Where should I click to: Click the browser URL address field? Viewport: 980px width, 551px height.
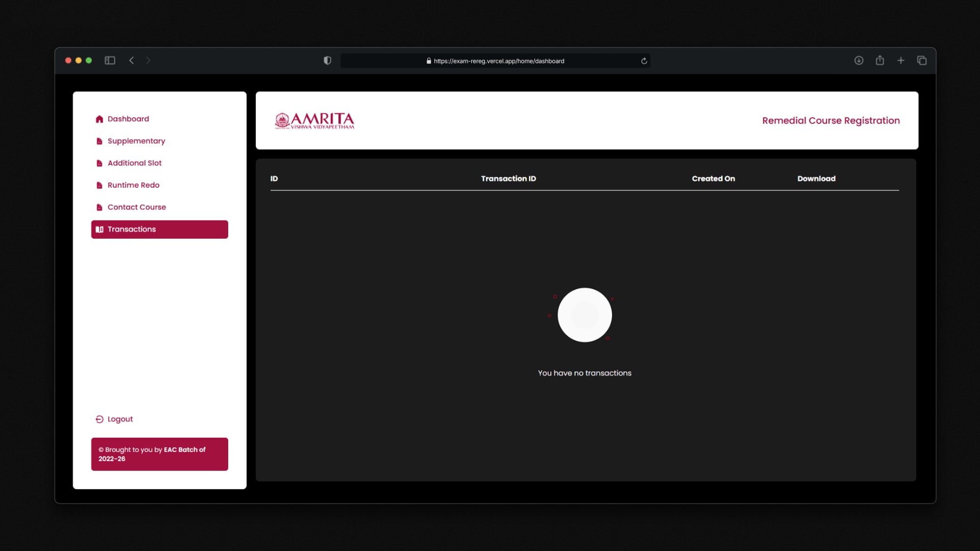pyautogui.click(x=498, y=61)
